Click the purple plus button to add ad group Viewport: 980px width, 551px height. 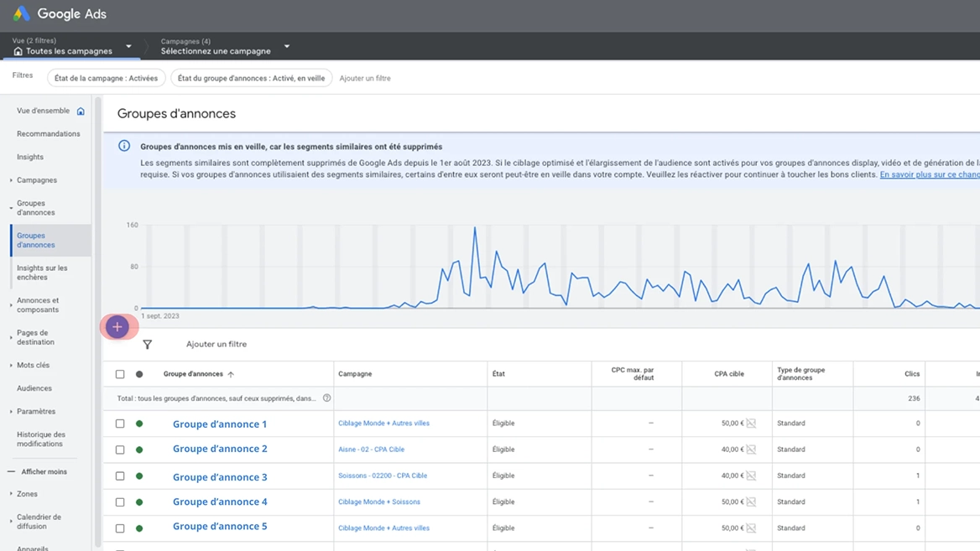(117, 327)
